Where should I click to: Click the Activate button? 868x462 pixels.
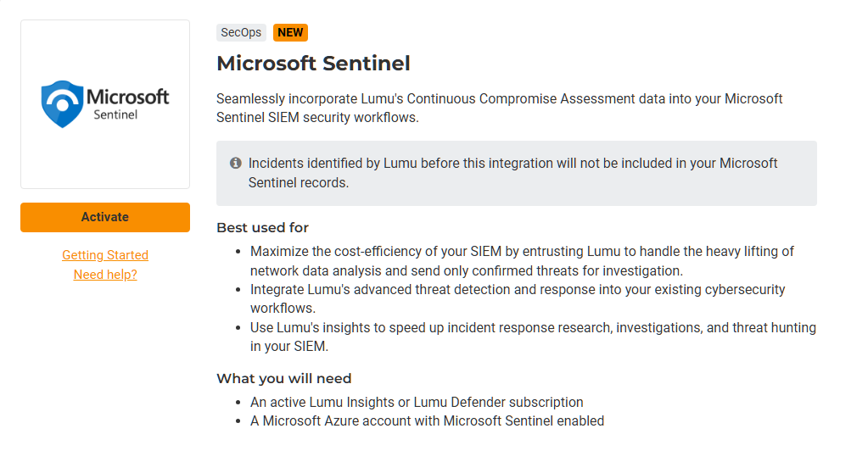[x=105, y=217]
